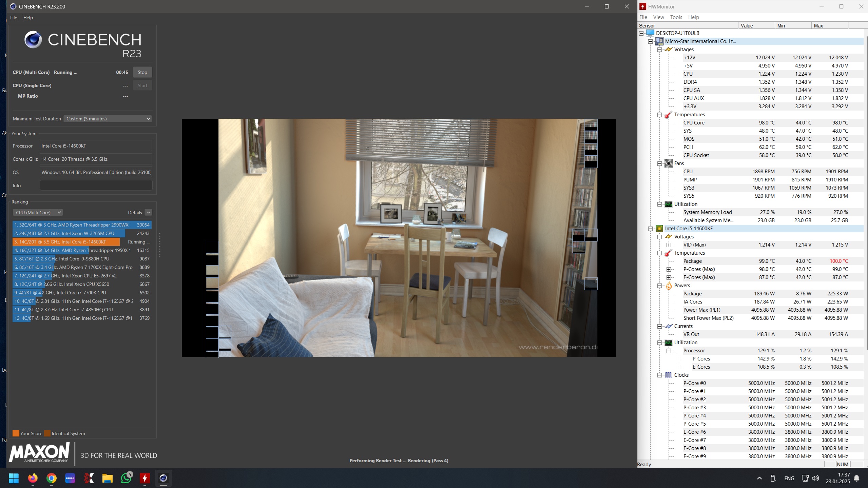Click the HWMonitor lightning taskbar icon
The height and width of the screenshot is (488, 868).
(145, 478)
